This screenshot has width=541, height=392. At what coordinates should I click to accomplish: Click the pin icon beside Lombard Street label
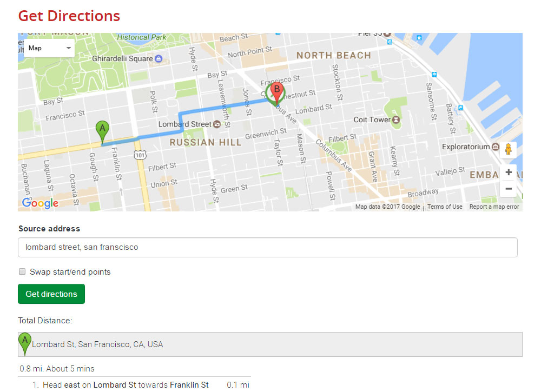(x=216, y=124)
